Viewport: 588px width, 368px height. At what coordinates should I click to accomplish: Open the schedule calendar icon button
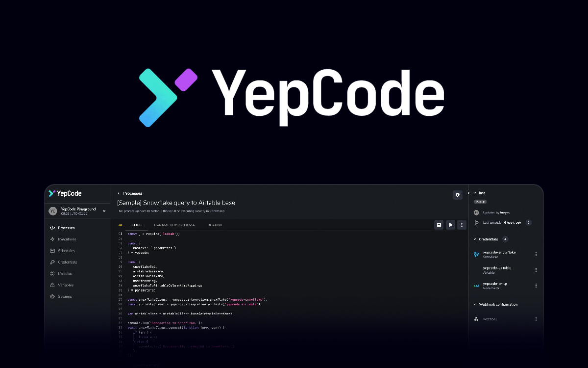click(439, 225)
